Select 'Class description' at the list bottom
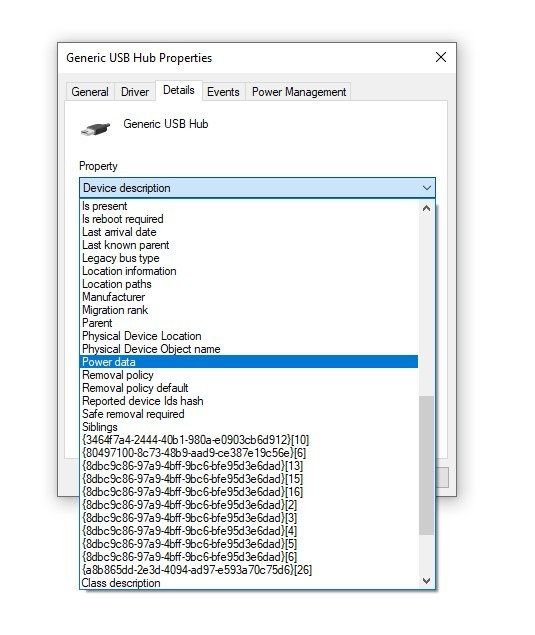 coord(249,583)
